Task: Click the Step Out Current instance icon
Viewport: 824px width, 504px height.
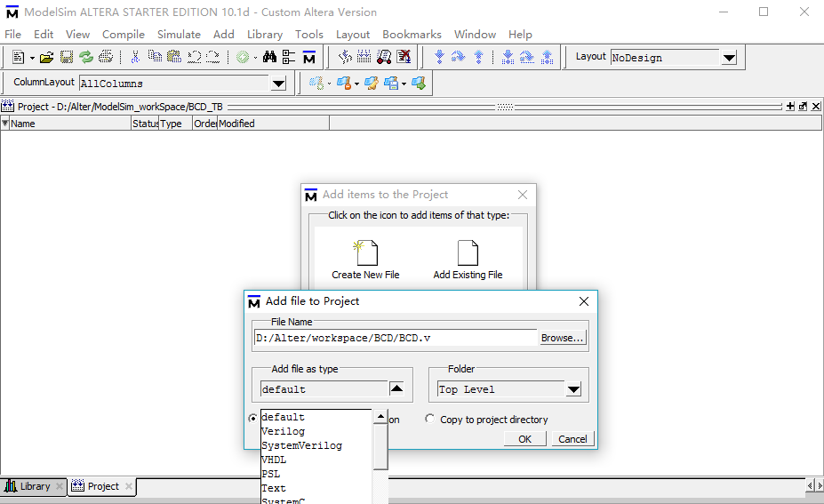Action: [547, 57]
